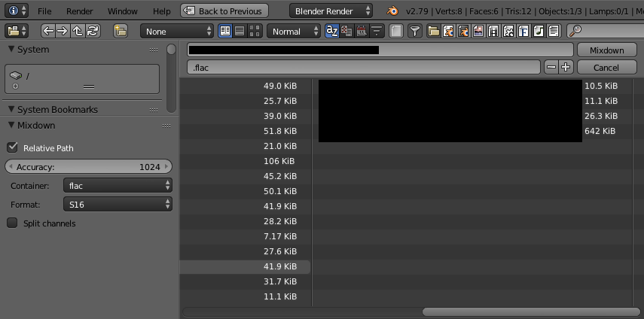Click the horizontal file list scrollbar
The image size is (644, 319).
531,312
